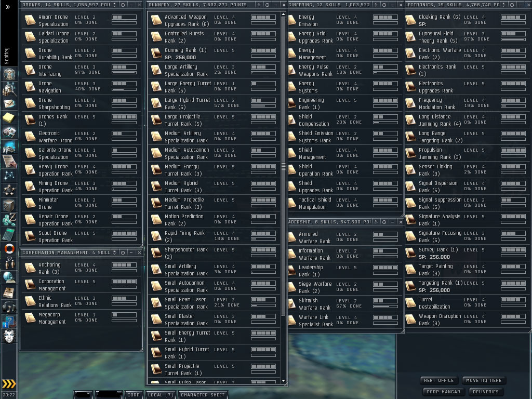This screenshot has width=532, height=399.
Task: Open the mail envelope icon in sidebar
Action: 9,103
